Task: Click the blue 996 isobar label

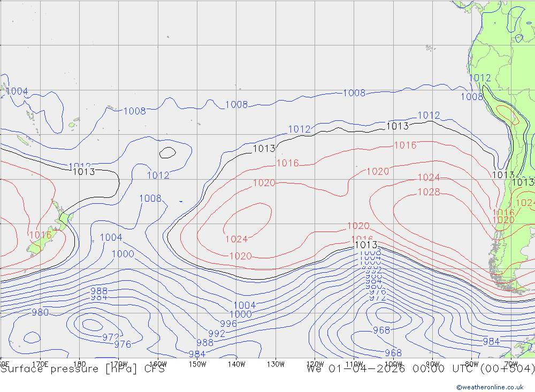Action: point(228,324)
